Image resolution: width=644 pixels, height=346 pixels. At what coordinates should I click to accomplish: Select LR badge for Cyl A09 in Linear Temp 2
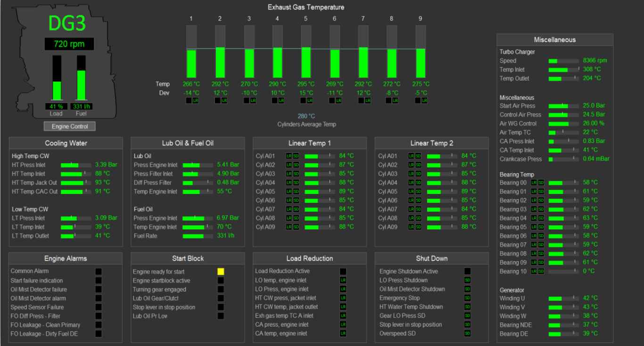point(411,227)
